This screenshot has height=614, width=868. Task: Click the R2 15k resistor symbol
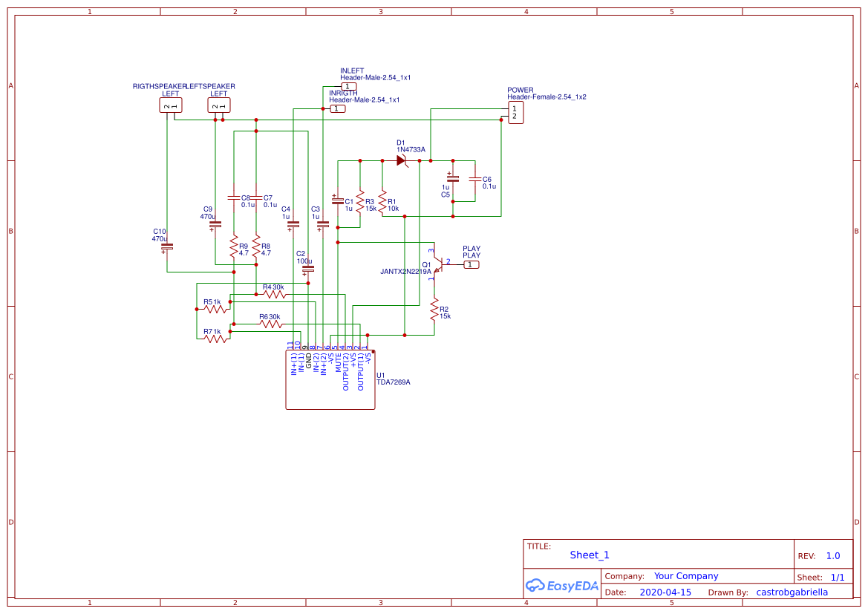[x=434, y=310]
